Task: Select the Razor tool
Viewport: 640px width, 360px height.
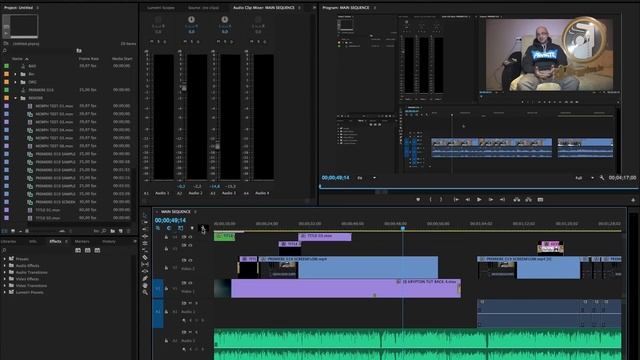Action: pyautogui.click(x=145, y=257)
